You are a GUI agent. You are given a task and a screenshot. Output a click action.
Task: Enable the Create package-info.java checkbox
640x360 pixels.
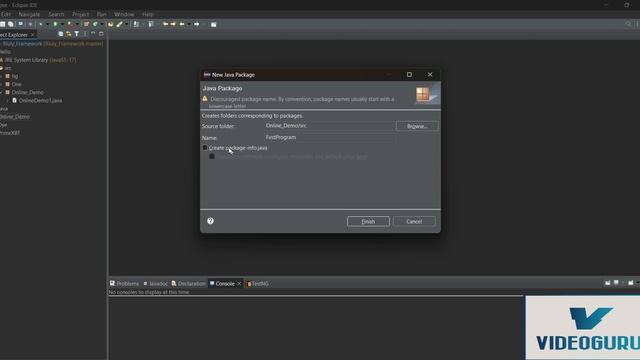205,148
